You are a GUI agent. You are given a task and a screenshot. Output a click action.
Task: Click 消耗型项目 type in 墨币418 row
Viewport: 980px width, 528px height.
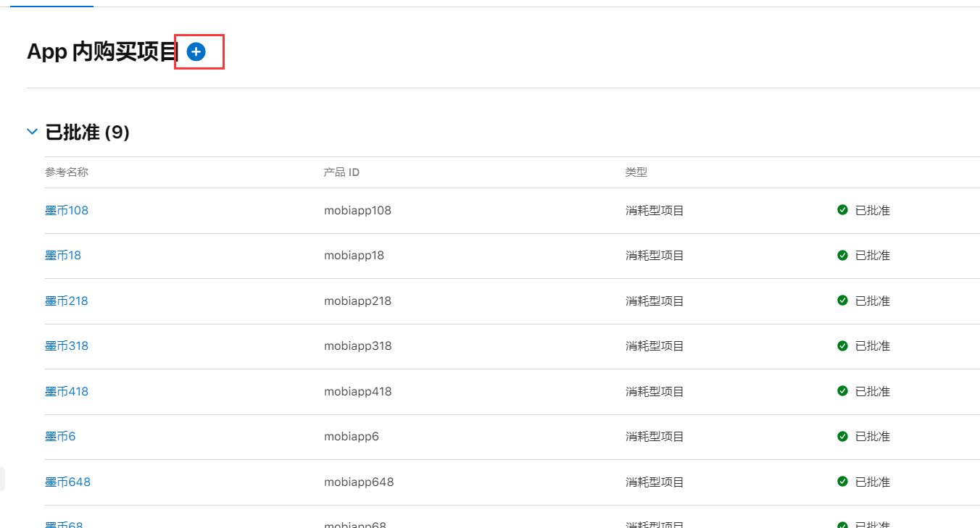pos(655,391)
